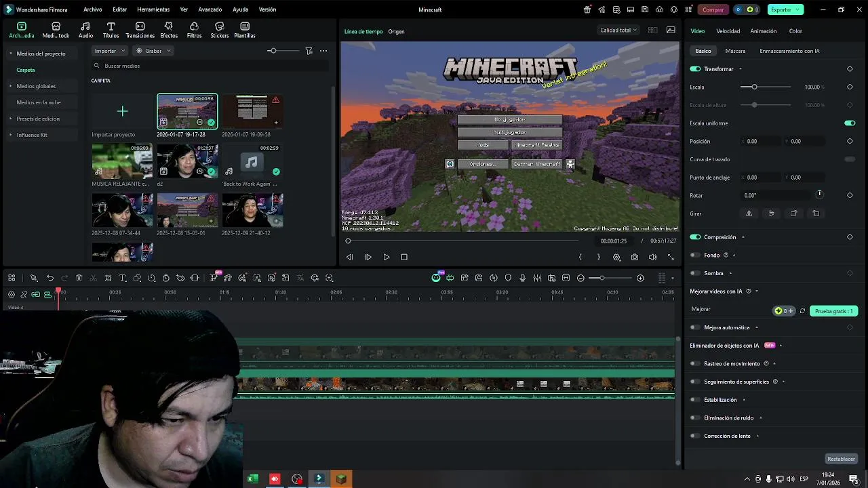The image size is (868, 488).
Task: Open the Importar dropdown
Action: coord(110,51)
